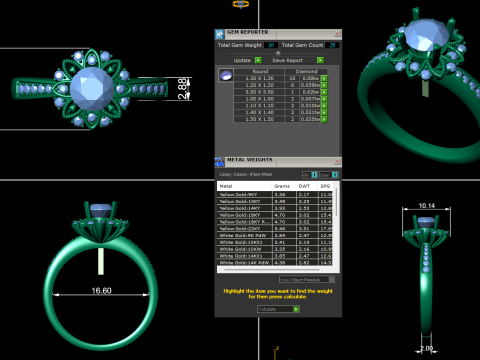Click the small ring icon at top
The width and height of the screenshot is (480, 360).
[240, 4]
